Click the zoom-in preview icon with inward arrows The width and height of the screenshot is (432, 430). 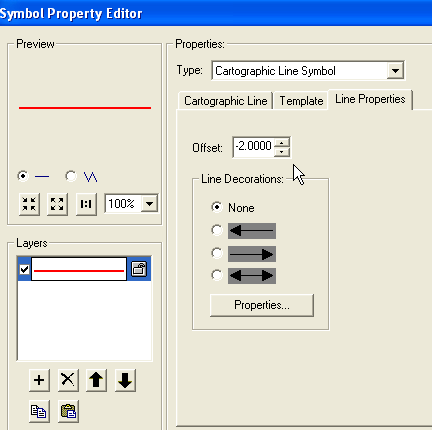[x=29, y=204]
